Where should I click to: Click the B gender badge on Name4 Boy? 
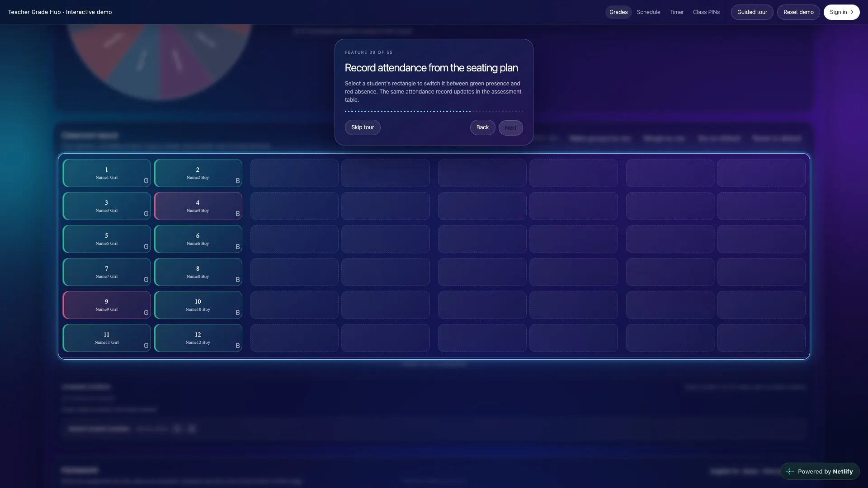coord(237,214)
